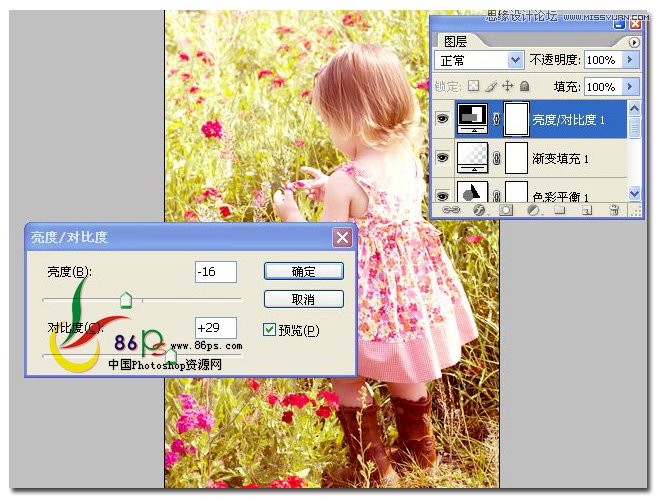The image size is (660, 500).
Task: Click the 对比度 slider handle
Action: tap(170, 356)
